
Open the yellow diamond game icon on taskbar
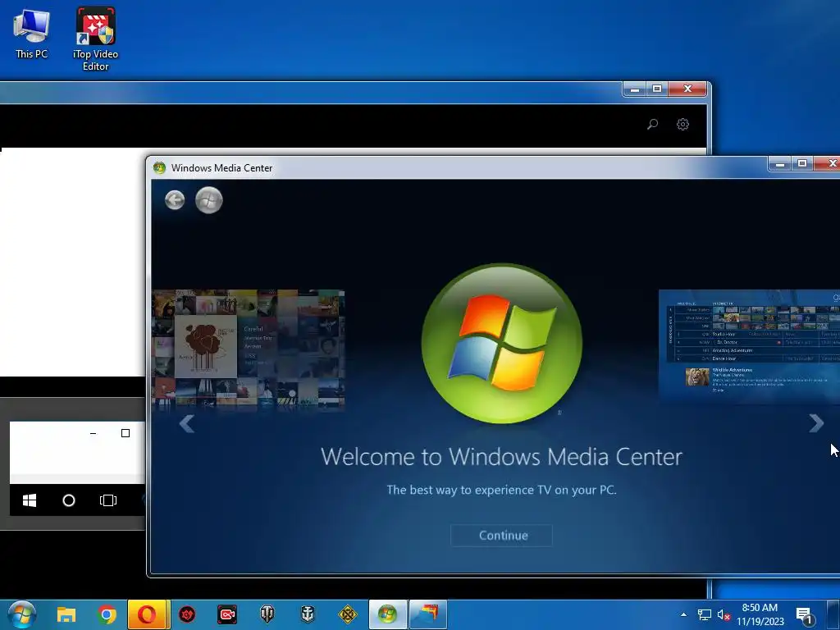tap(347, 614)
